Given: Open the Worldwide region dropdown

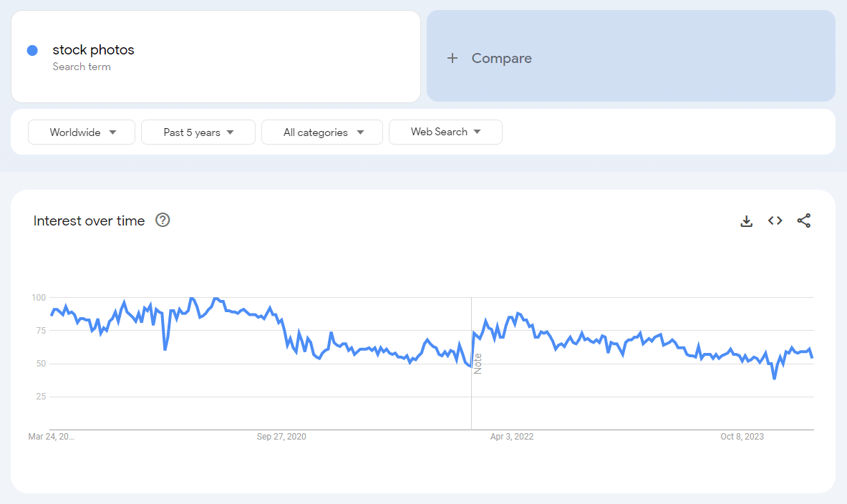Looking at the screenshot, I should tap(82, 132).
